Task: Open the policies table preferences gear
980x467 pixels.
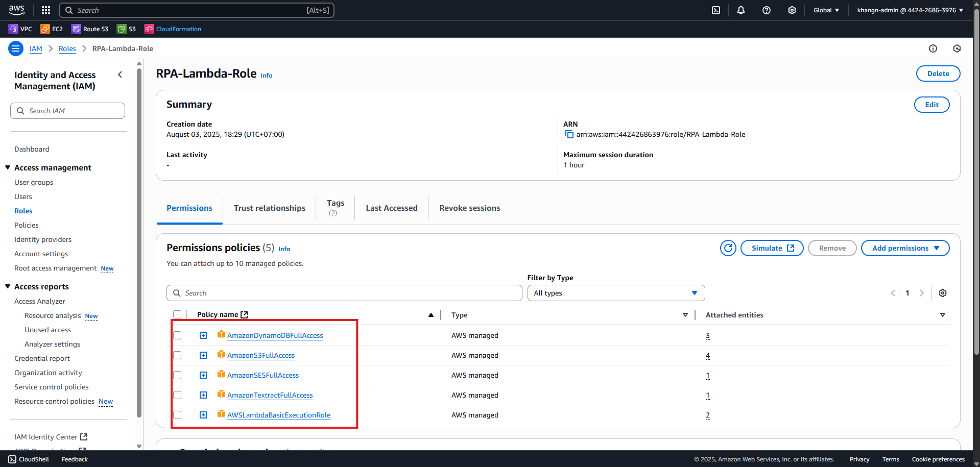Action: point(943,293)
